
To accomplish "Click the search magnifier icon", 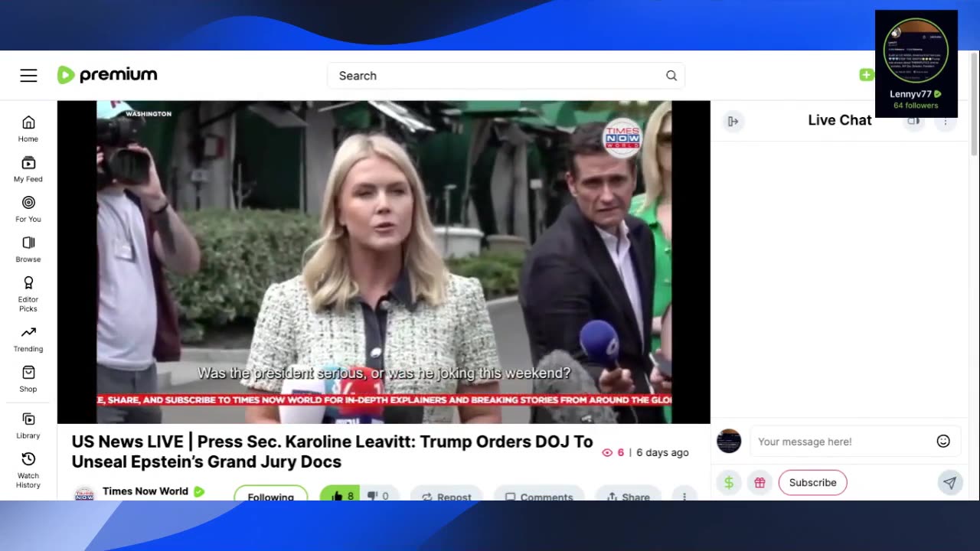I will pos(671,76).
